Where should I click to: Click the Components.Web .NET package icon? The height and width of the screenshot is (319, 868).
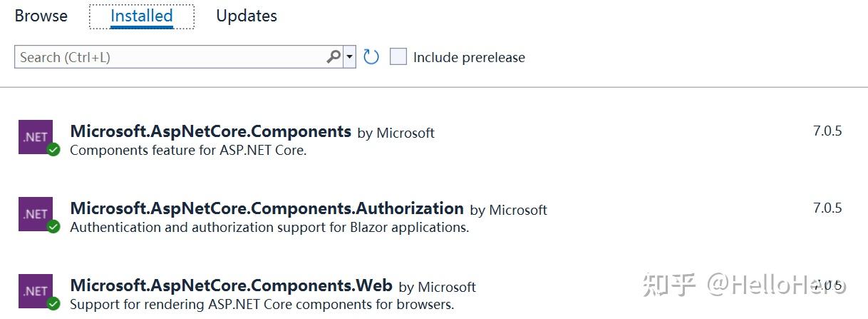point(36,291)
